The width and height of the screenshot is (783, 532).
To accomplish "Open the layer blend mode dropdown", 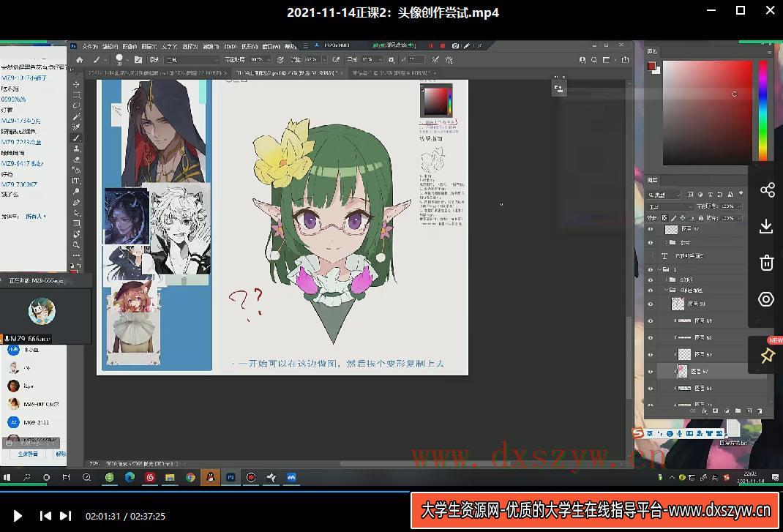I will pos(670,206).
